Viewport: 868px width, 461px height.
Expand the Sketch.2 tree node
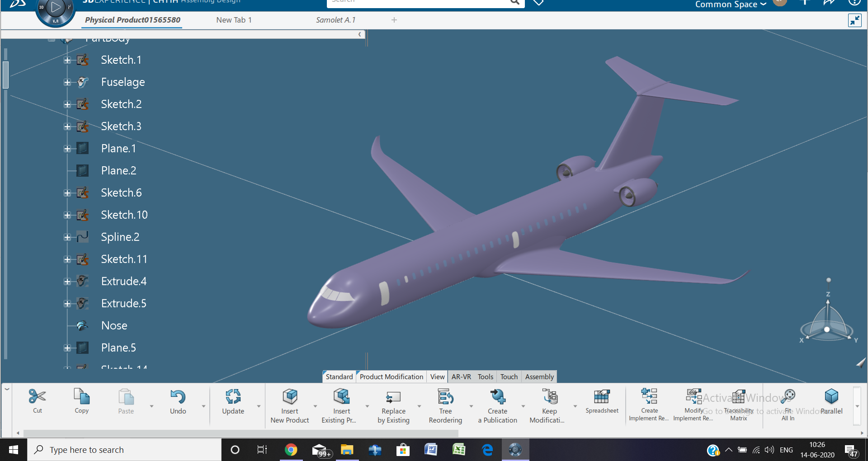pos(67,104)
